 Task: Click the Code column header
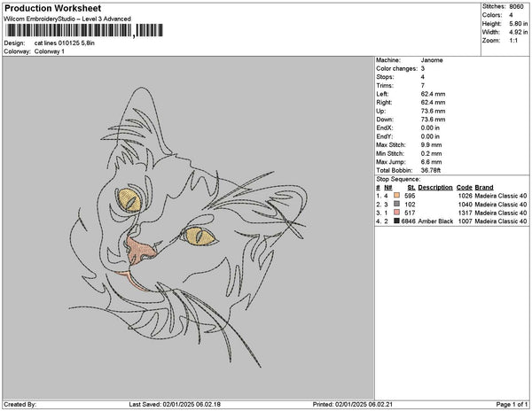click(464, 188)
